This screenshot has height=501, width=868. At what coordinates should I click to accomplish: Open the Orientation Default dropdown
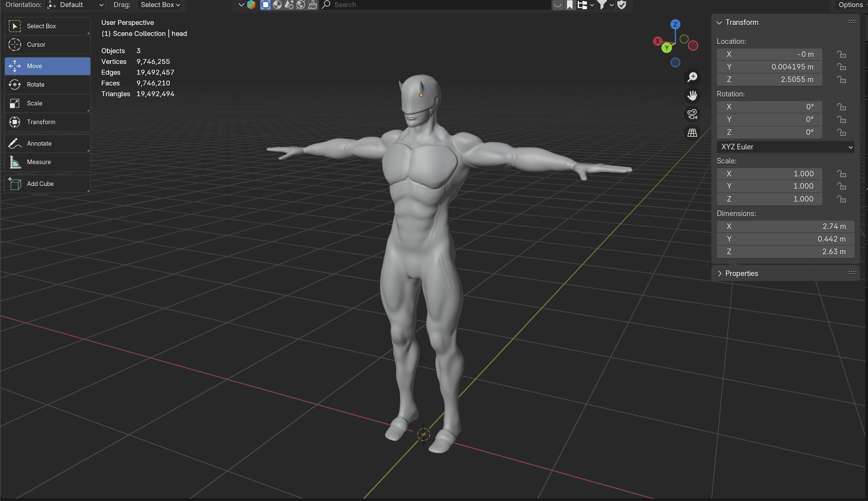(75, 5)
